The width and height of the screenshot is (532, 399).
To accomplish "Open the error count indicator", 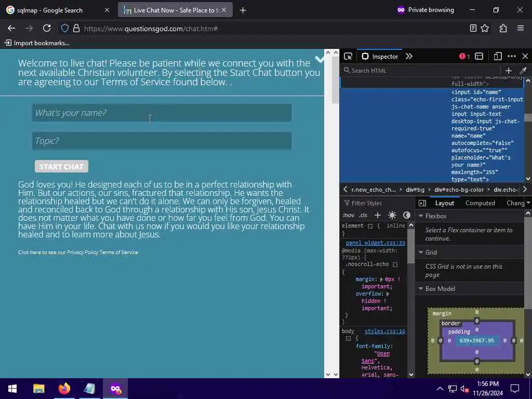I will click(464, 56).
